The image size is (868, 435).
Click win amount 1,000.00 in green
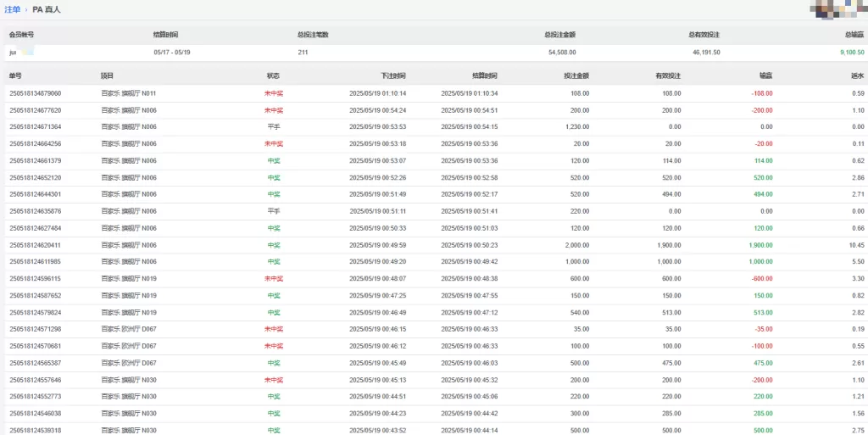761,262
